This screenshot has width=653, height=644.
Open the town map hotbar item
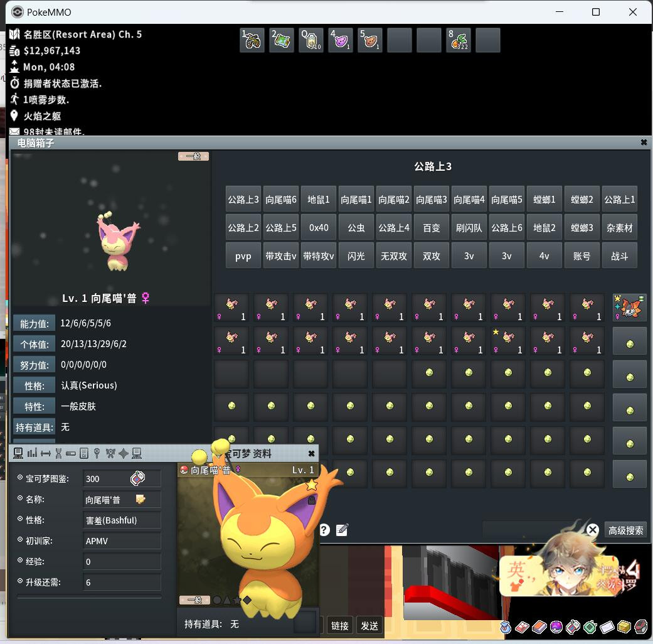pos(282,40)
